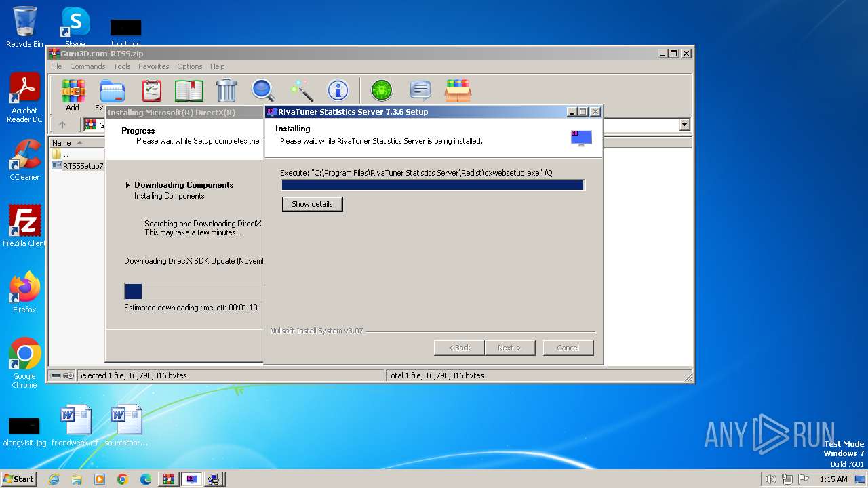This screenshot has height=488, width=868.
Task: Click the Test archive clipboard icon
Action: click(x=152, y=90)
